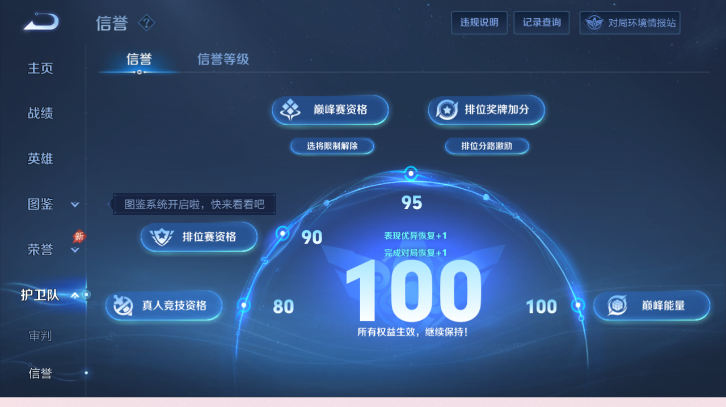Click the text 完成对局恢复+1

[415, 253]
